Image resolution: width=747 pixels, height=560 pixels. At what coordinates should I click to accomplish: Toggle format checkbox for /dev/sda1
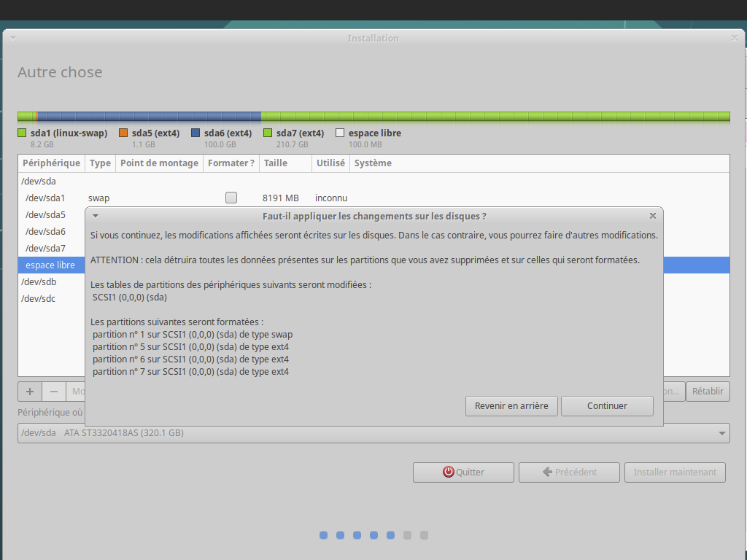231,198
